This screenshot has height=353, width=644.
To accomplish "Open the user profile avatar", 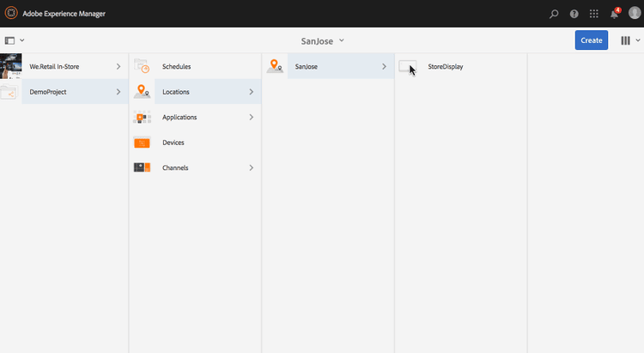I will click(x=635, y=13).
